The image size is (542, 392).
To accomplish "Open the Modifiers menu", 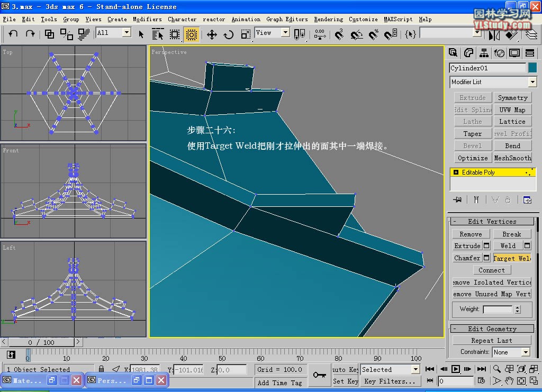I will tap(147, 19).
